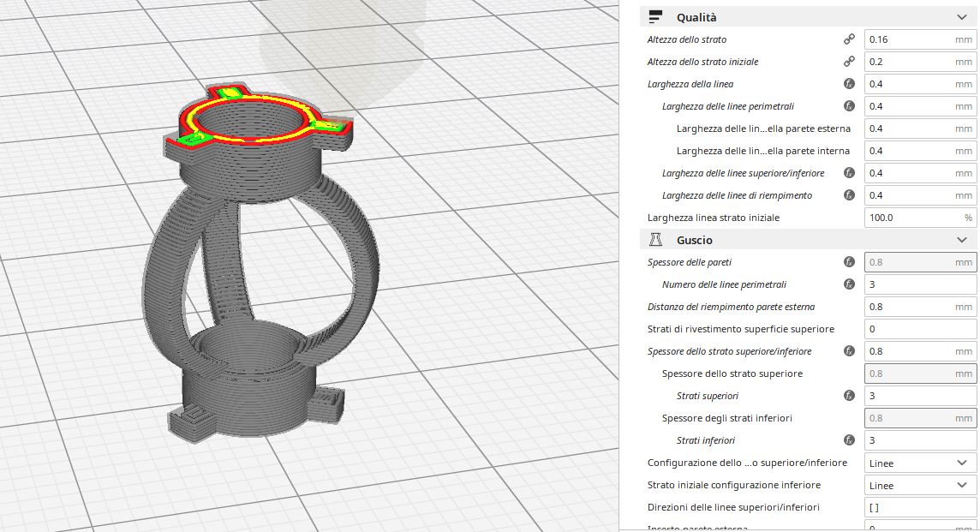Edit the Larghezza delle linee di riempimento field

click(920, 195)
